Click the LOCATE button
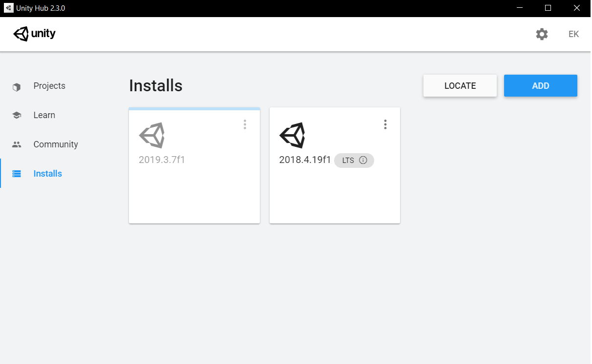The height and width of the screenshot is (364, 592). coord(460,86)
